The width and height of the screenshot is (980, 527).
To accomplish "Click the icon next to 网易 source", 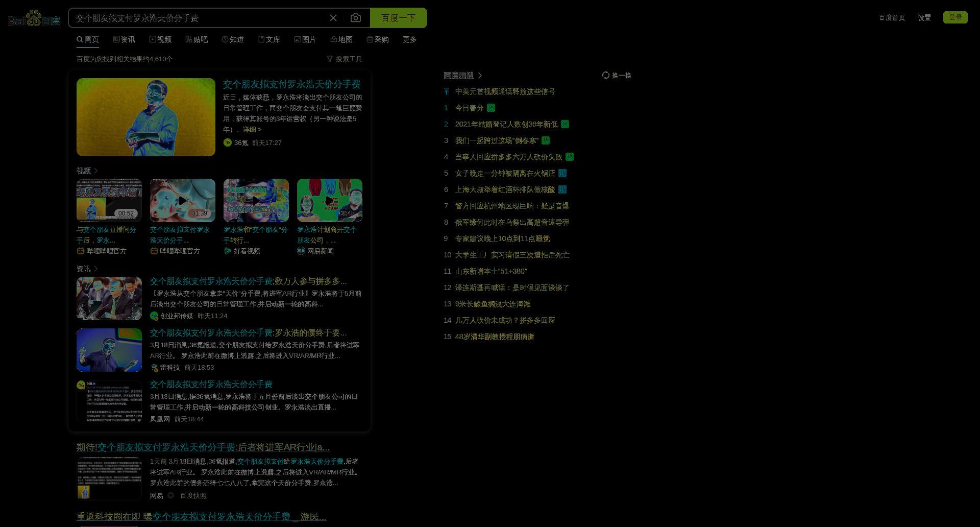I will (x=171, y=495).
